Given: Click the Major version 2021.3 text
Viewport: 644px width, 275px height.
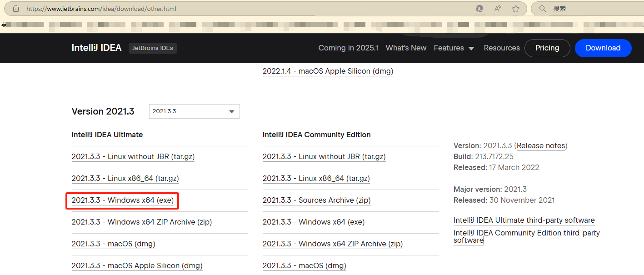Looking at the screenshot, I should coord(490,190).
